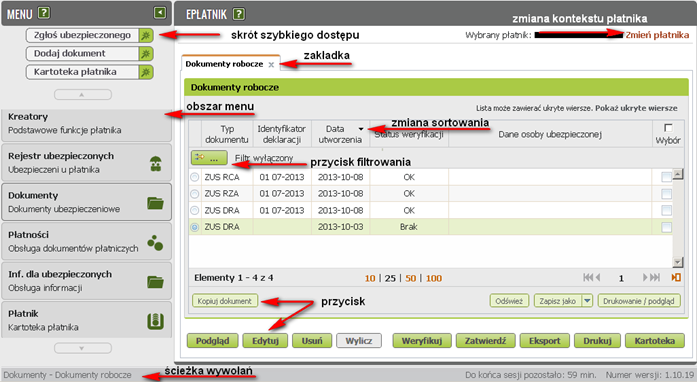Click Kartoteka button at bottom right

(x=655, y=341)
